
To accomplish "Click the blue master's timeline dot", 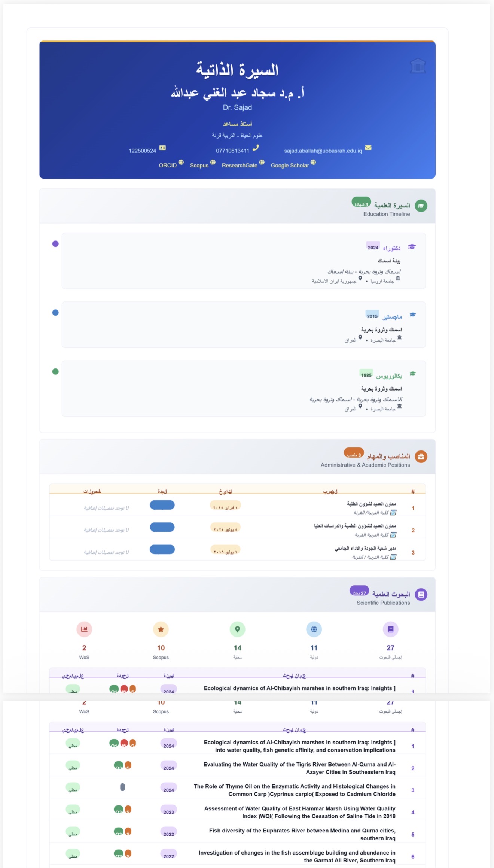I will 55,313.
